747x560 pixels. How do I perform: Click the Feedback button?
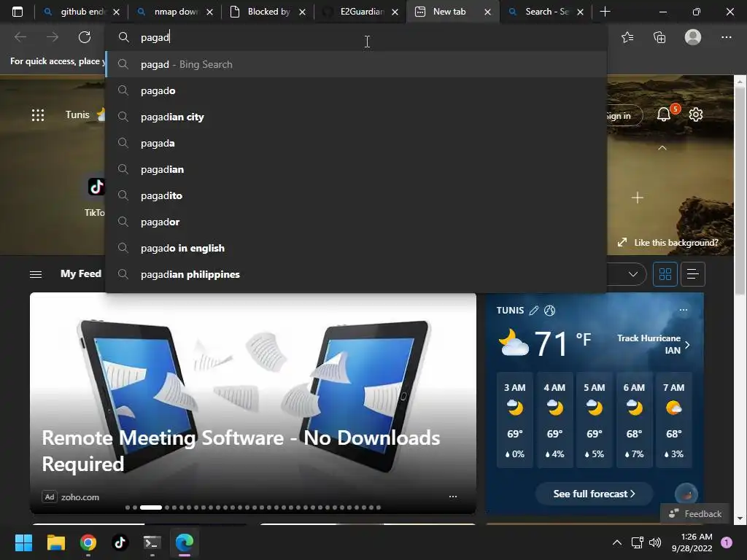695,514
